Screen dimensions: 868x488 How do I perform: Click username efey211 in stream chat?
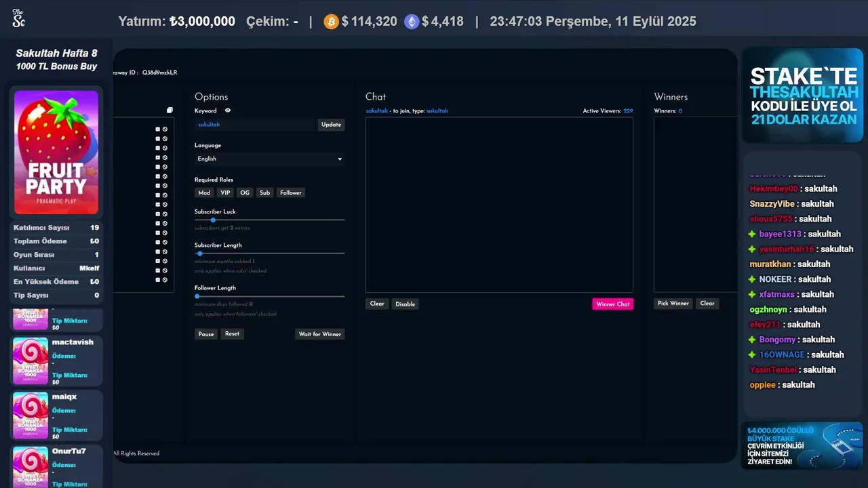pyautogui.click(x=765, y=325)
